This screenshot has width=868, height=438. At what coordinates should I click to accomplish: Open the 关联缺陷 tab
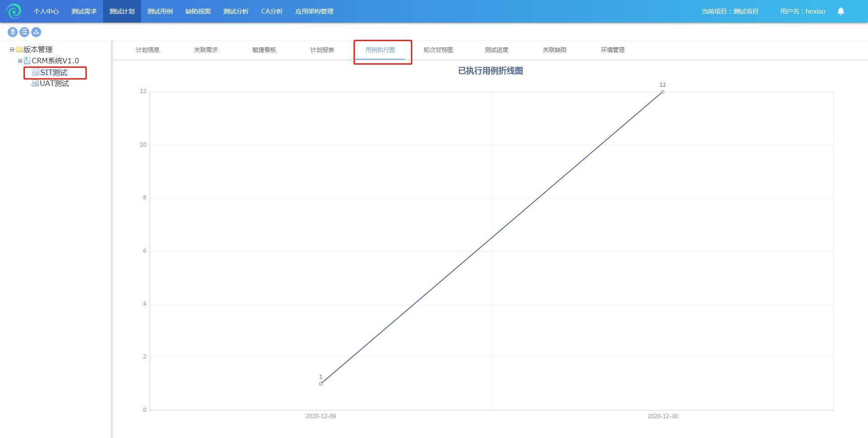tap(554, 50)
